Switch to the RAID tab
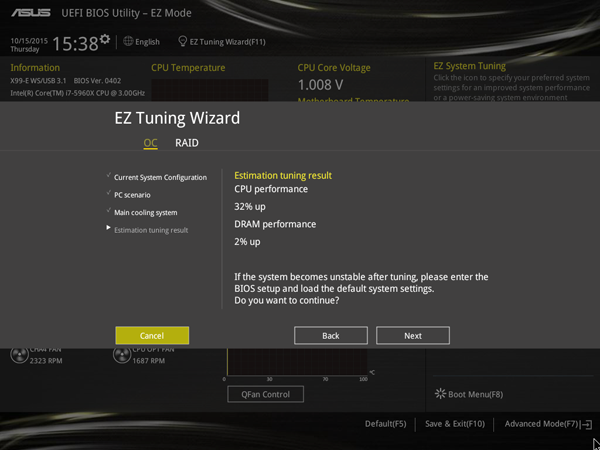600x450 pixels. click(x=187, y=143)
